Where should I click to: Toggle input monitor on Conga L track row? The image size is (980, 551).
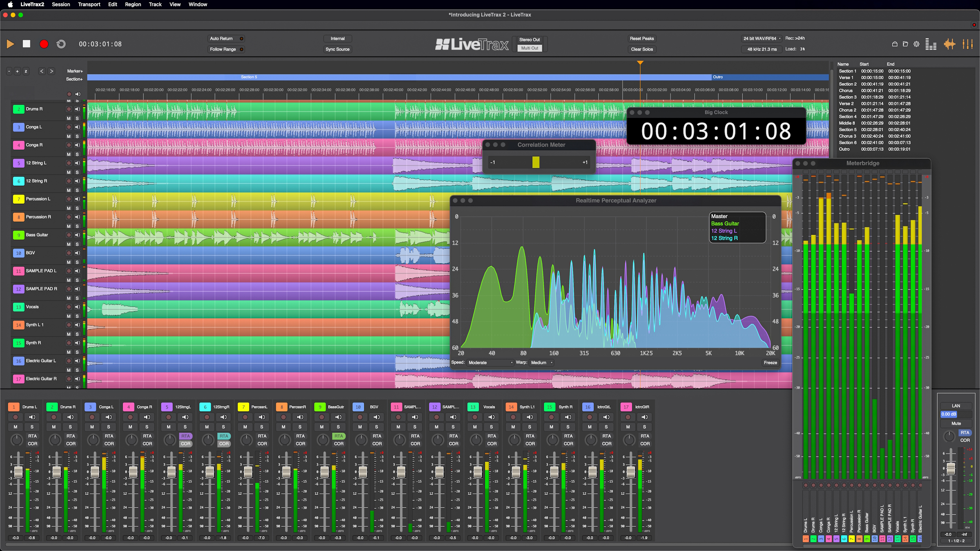[x=78, y=127]
